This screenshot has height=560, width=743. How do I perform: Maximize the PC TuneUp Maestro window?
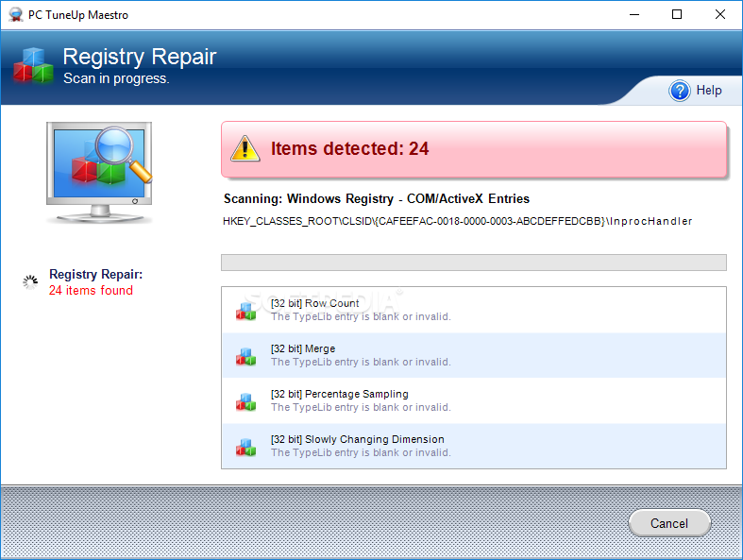coord(677,15)
